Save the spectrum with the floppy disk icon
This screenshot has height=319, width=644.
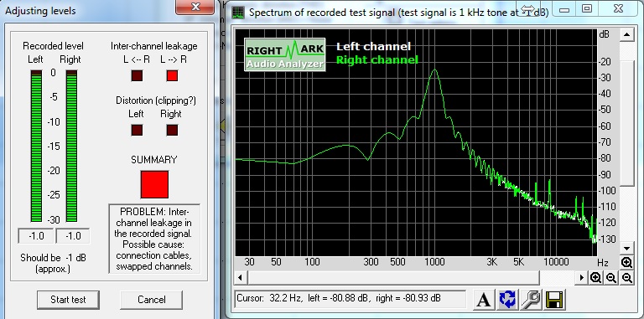pyautogui.click(x=554, y=299)
